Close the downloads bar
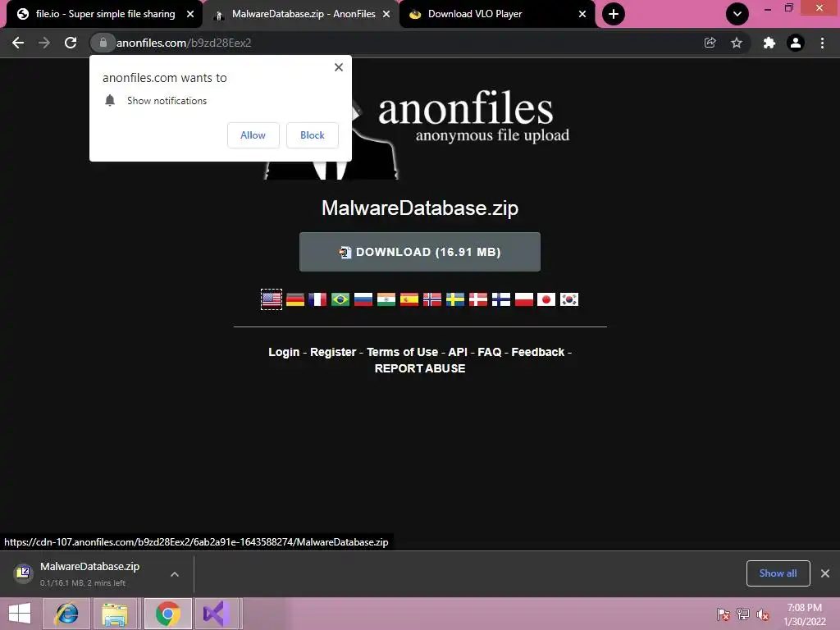The width and height of the screenshot is (840, 630). tap(825, 573)
